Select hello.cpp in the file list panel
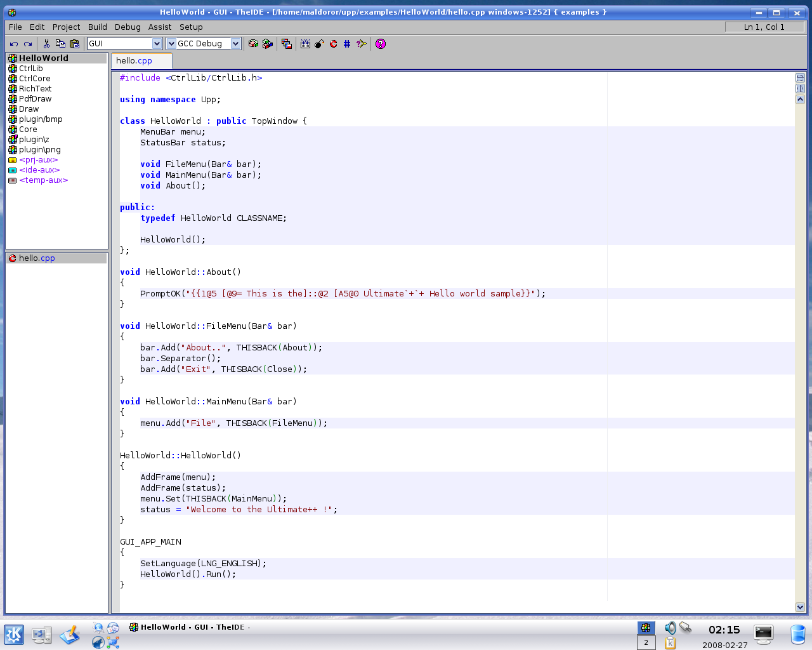The width and height of the screenshot is (812, 650). point(36,258)
